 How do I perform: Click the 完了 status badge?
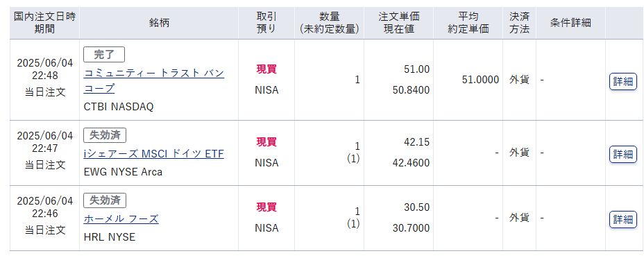[104, 55]
